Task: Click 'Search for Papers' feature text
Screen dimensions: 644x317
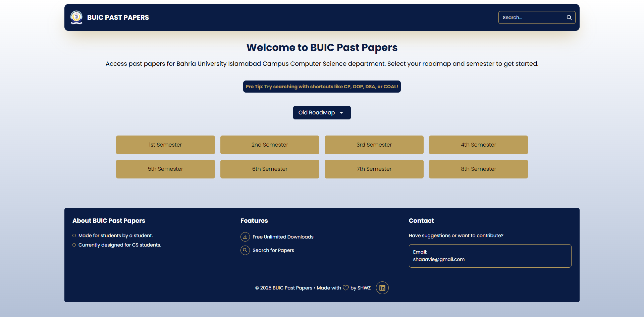Action: pyautogui.click(x=273, y=250)
